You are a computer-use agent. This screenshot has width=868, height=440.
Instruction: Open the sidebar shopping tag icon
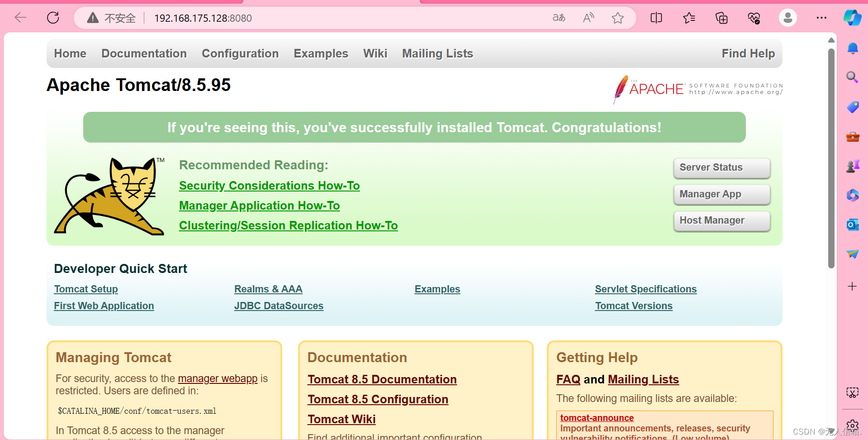[x=853, y=107]
